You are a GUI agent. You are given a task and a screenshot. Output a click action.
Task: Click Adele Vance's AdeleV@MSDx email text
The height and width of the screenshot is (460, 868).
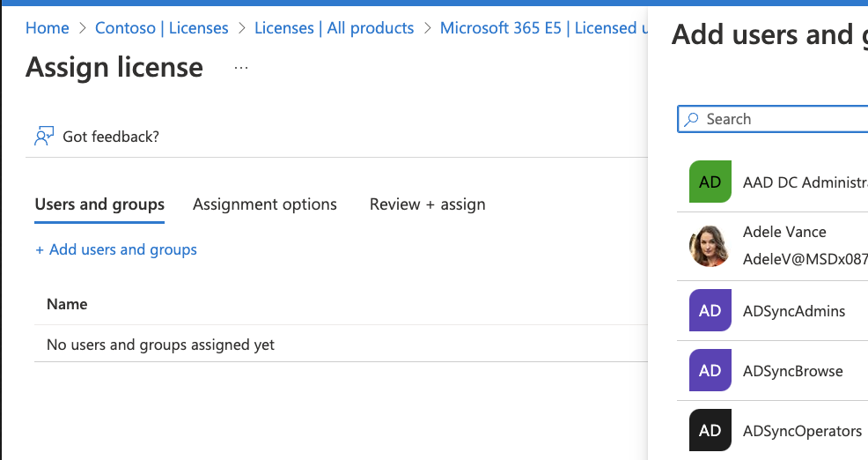[x=805, y=259]
